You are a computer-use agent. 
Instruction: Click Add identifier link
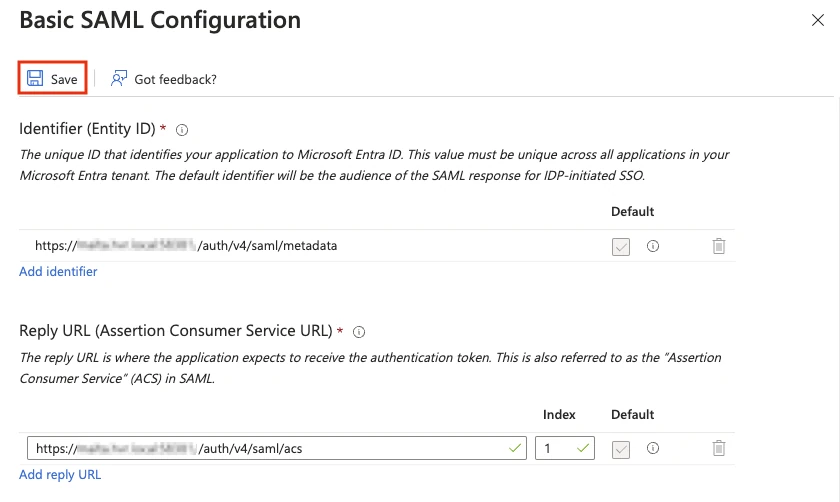pyautogui.click(x=58, y=272)
